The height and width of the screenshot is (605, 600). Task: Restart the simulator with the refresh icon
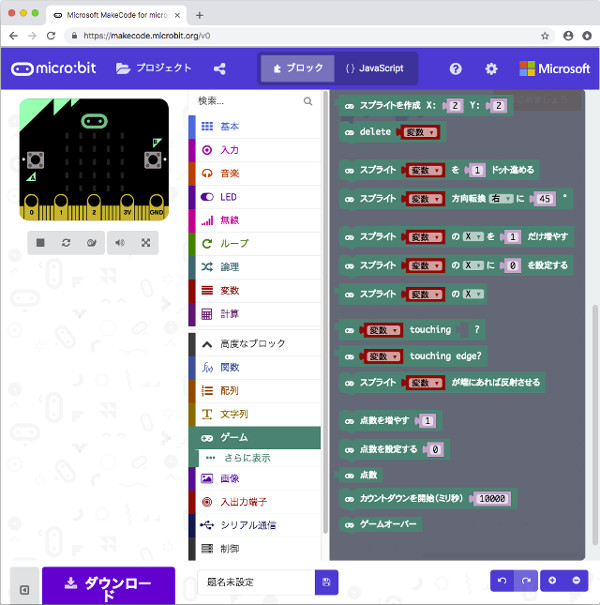coord(66,242)
